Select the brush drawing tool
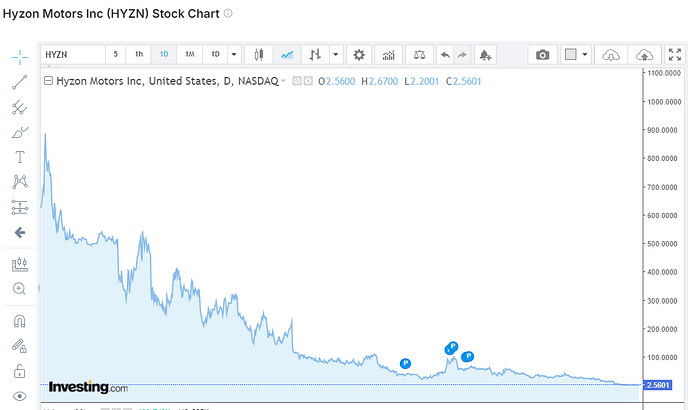This screenshot has height=410, width=690. (x=19, y=132)
